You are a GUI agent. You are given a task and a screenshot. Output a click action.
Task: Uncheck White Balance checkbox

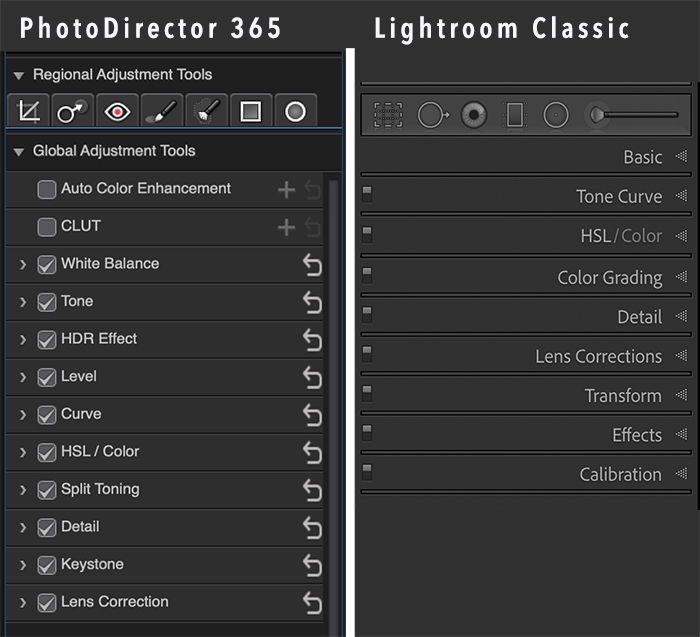[47, 264]
